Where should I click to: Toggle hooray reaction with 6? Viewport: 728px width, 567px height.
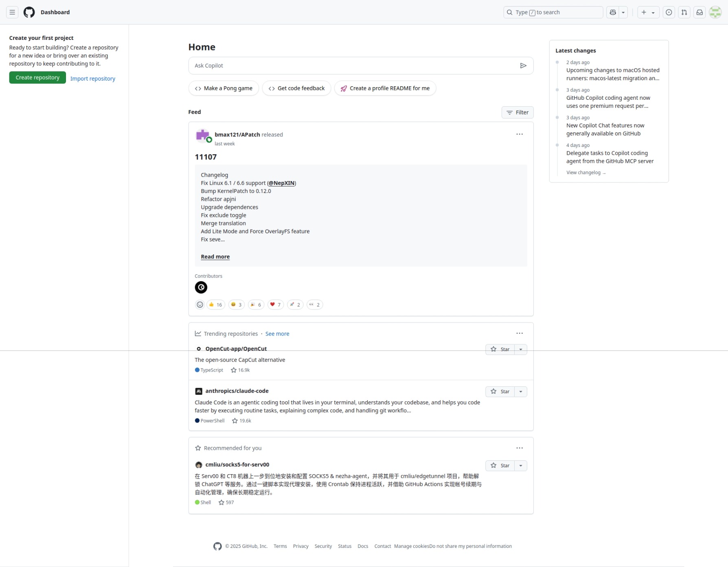coord(256,304)
